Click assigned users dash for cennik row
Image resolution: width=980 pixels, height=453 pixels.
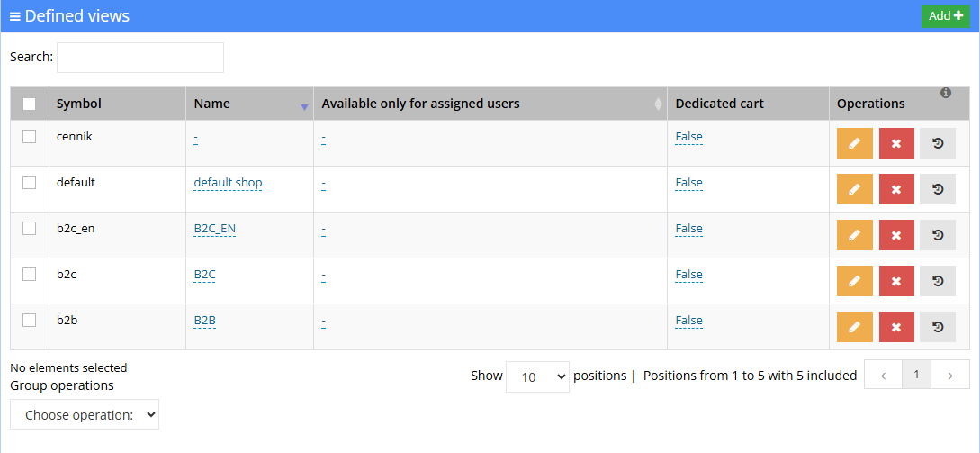pos(324,139)
